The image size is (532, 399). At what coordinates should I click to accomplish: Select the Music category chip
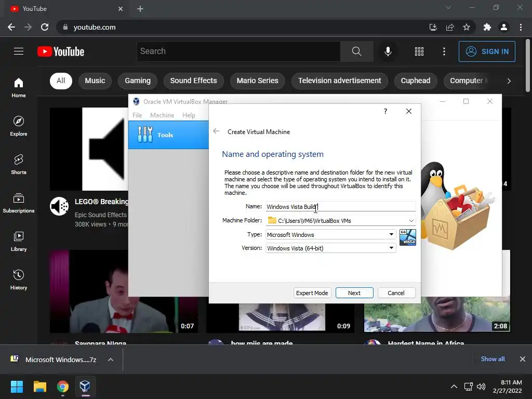(95, 81)
